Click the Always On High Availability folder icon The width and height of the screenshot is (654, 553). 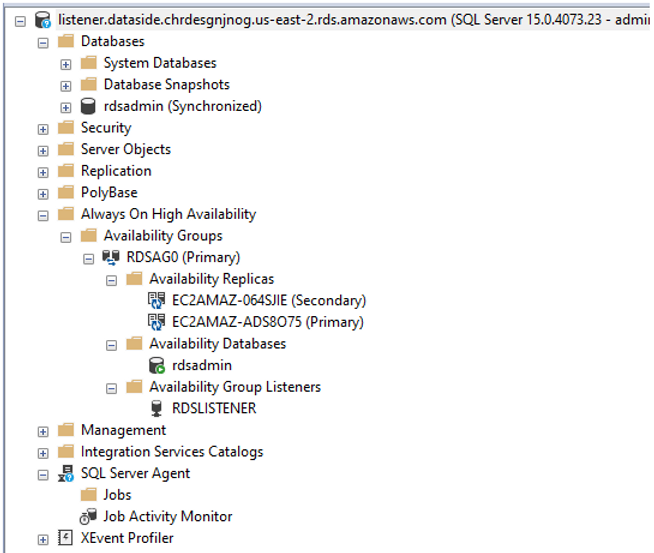pyautogui.click(x=66, y=214)
